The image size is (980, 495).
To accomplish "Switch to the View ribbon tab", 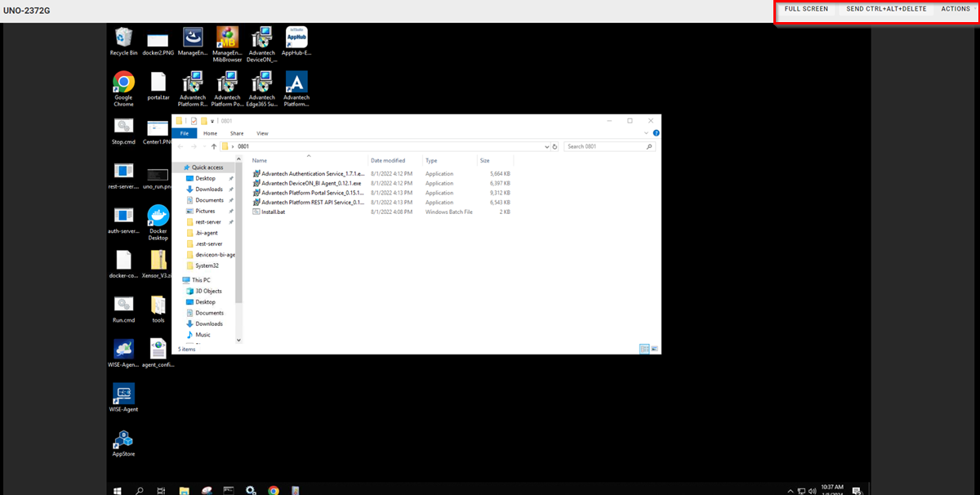I will click(262, 132).
